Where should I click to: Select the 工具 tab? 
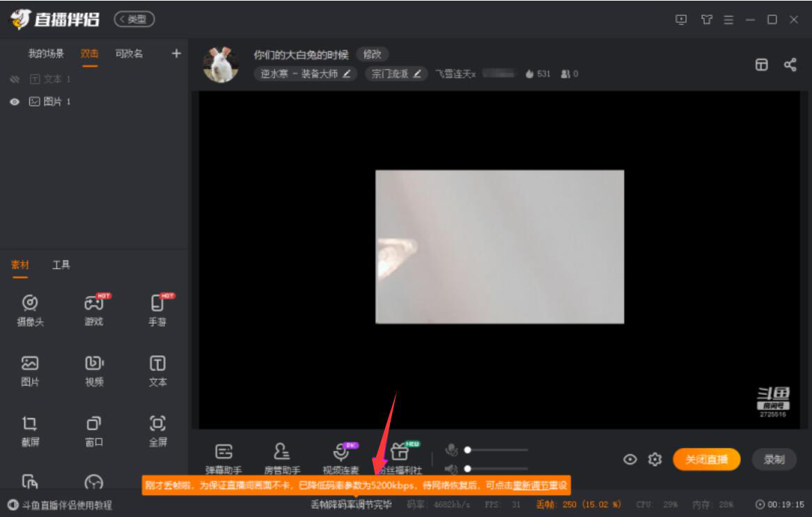click(x=61, y=265)
